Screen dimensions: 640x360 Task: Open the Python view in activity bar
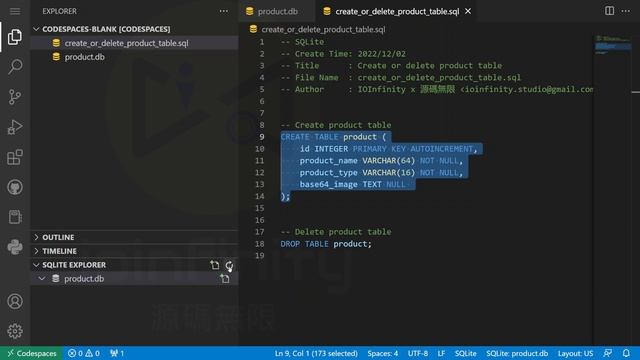click(x=15, y=247)
